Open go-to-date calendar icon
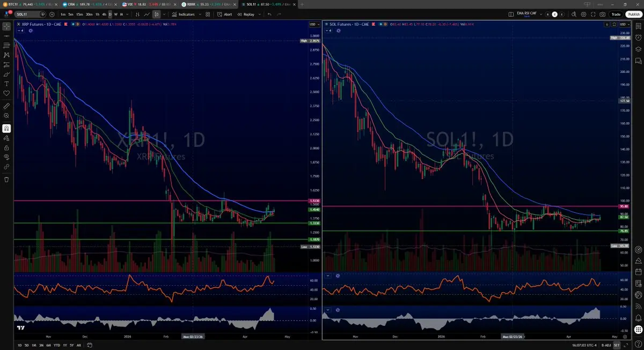 pos(89,345)
